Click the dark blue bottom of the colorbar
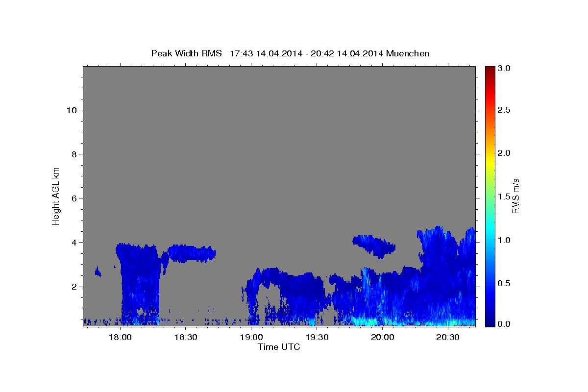This screenshot has height=392, width=588. click(x=490, y=322)
